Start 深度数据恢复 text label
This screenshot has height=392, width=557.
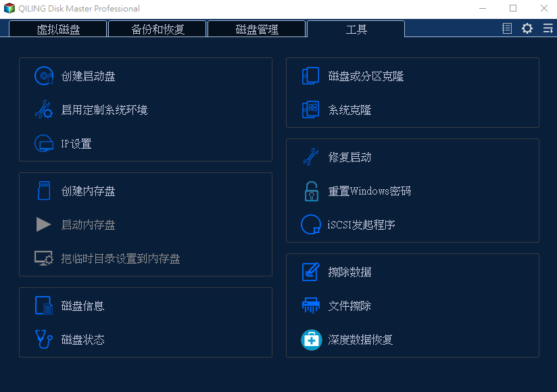pos(360,339)
